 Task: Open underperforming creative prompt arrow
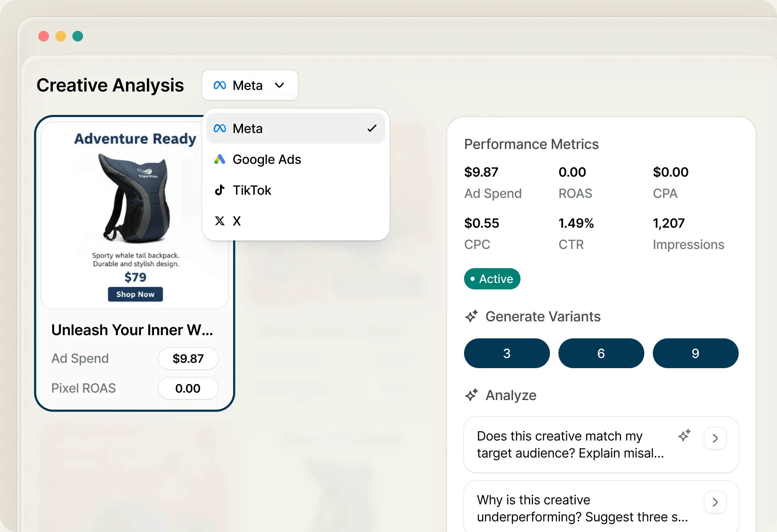pos(715,502)
